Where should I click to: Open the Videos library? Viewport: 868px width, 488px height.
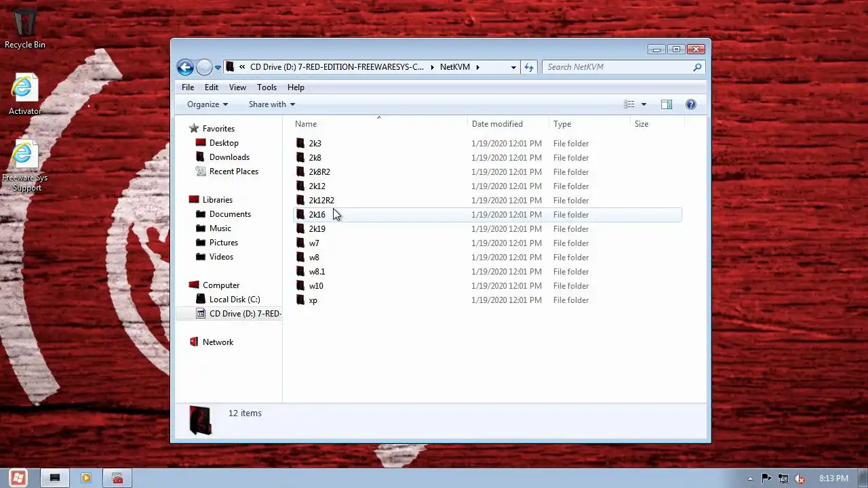(x=221, y=257)
